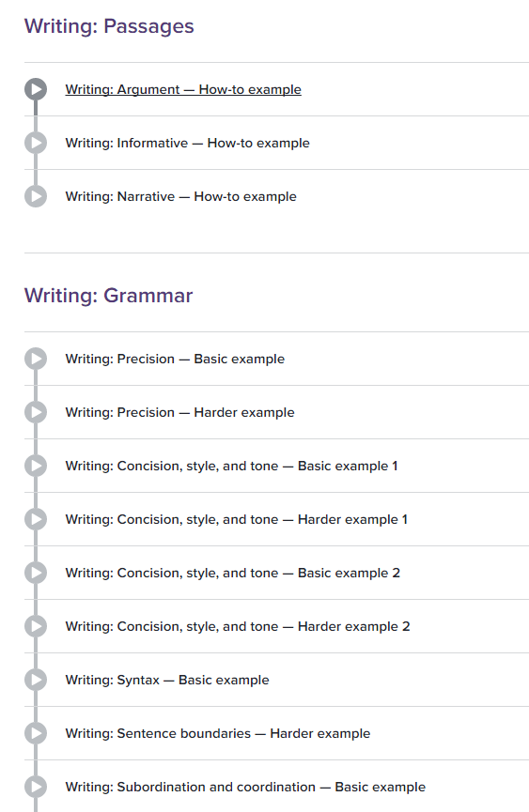Click play icon for Concision Harder example 1

tap(36, 519)
